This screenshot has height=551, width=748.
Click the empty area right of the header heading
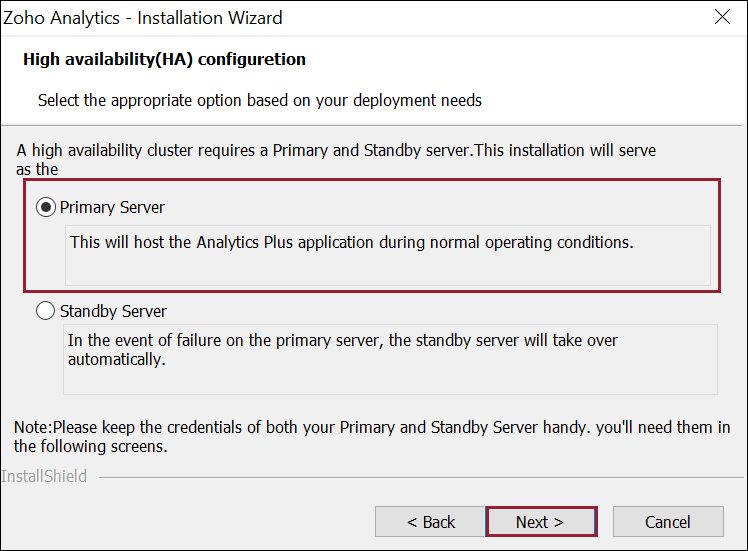click(520, 60)
